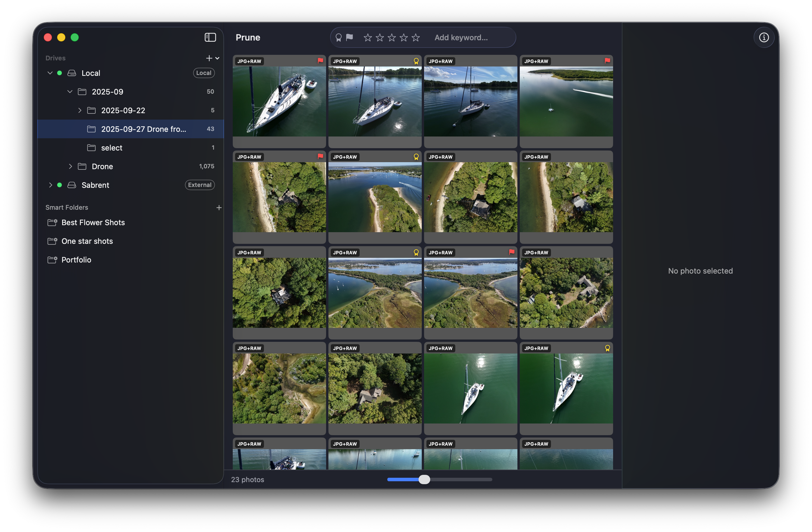This screenshot has width=812, height=532.
Task: Select the 2025-09-27 Drone folder
Action: [131, 129]
